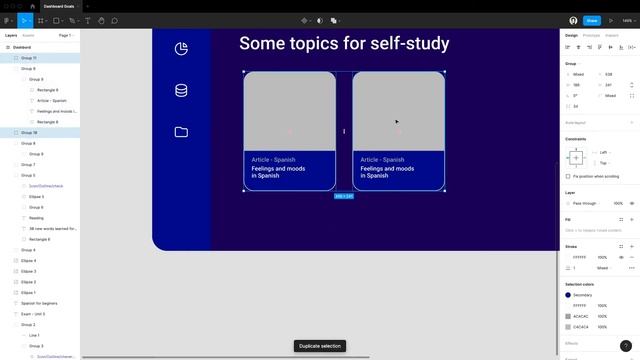Click the Secondary color style swatch
Image resolution: width=640 pixels, height=360 pixels.
[568, 295]
